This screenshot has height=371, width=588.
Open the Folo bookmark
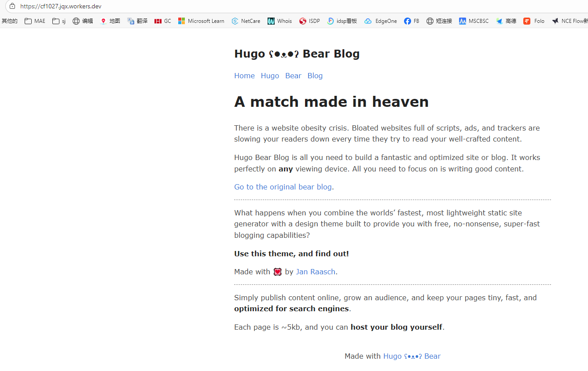tap(534, 21)
